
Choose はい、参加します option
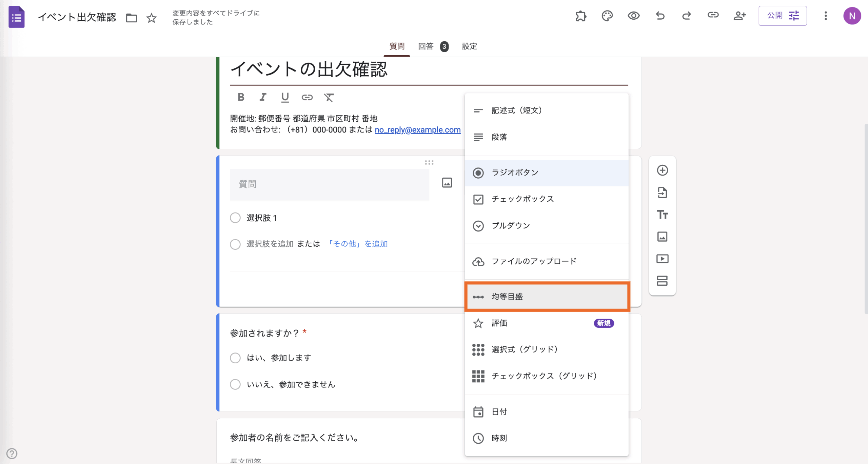(x=235, y=358)
